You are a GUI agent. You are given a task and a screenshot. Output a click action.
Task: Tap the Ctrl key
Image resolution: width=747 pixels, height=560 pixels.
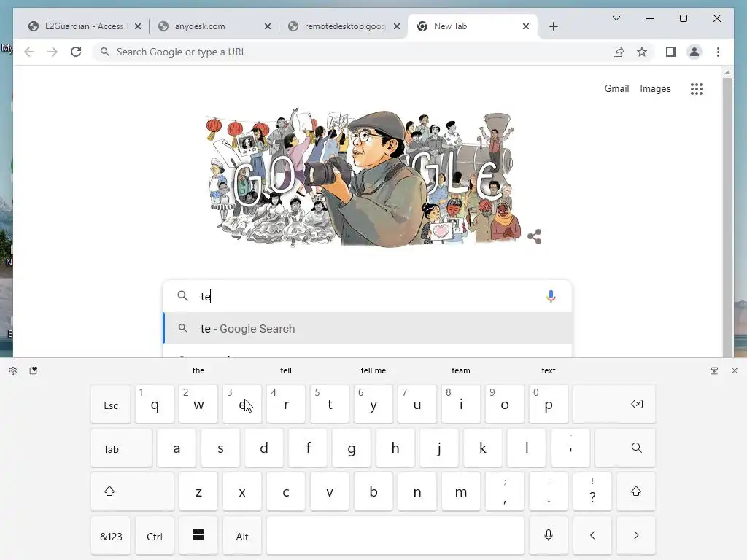tap(155, 535)
